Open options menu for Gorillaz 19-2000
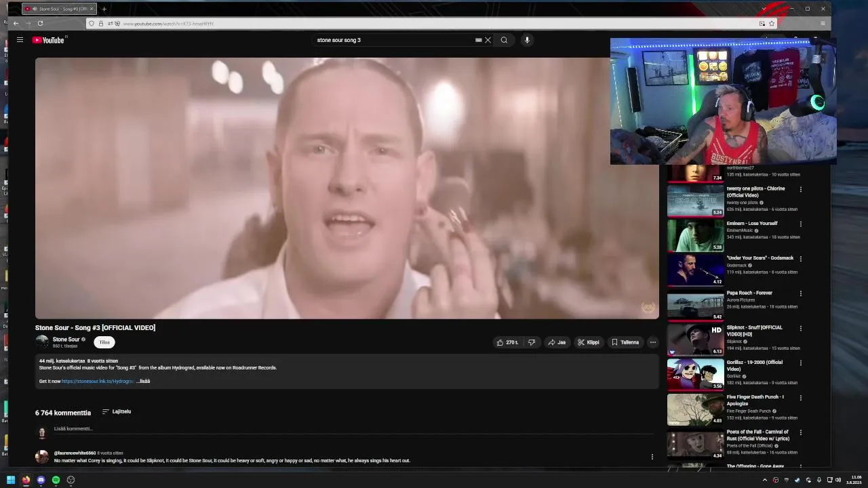 (x=801, y=363)
